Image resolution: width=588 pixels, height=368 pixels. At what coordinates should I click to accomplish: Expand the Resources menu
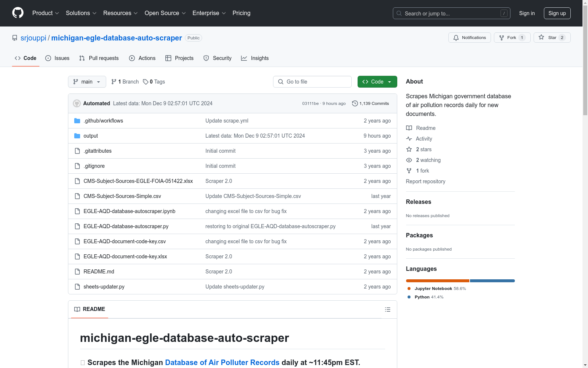pos(121,13)
